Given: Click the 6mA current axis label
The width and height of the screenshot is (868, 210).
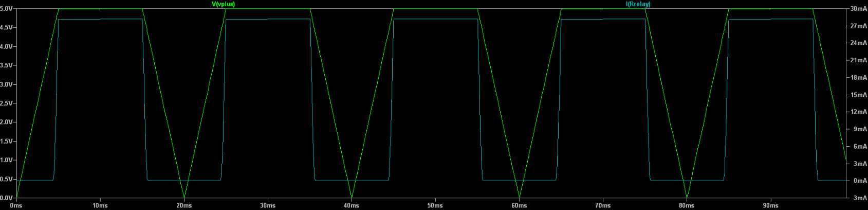Looking at the screenshot, I should [860, 146].
